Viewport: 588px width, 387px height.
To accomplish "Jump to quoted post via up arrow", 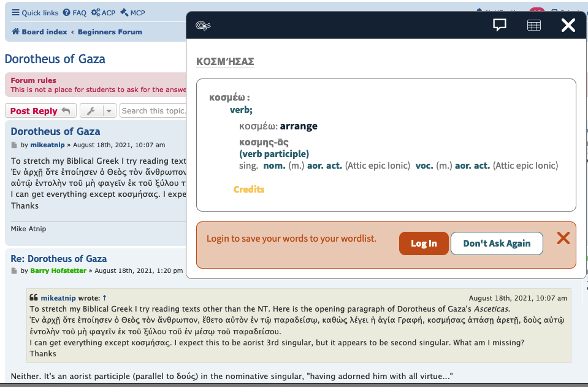I will [x=104, y=298].
